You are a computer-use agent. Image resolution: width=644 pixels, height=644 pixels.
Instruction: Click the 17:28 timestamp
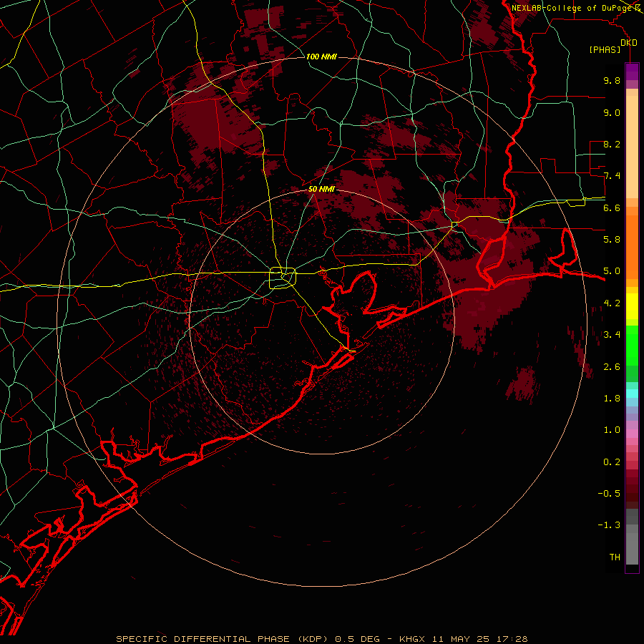click(x=512, y=639)
